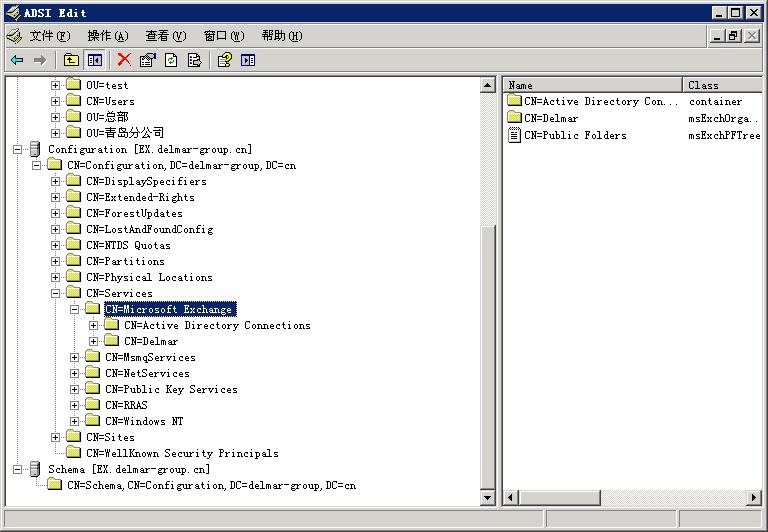Restore the inner MDI child window

tap(733, 35)
